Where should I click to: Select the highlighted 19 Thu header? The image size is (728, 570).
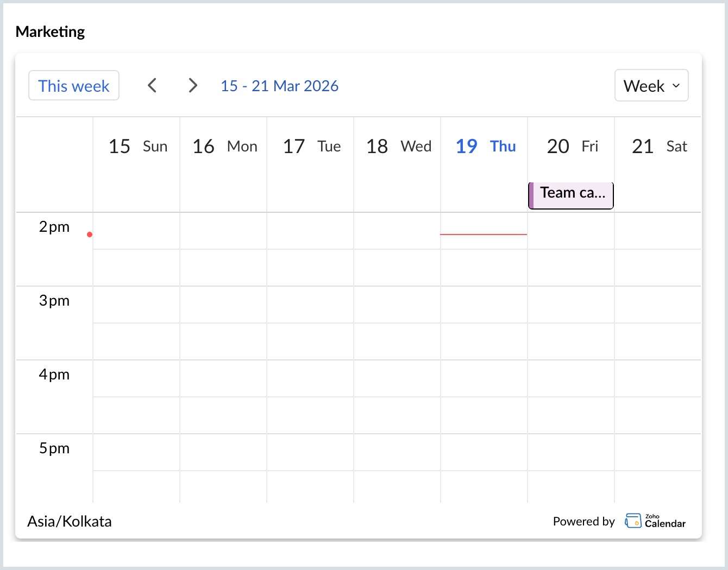(485, 147)
